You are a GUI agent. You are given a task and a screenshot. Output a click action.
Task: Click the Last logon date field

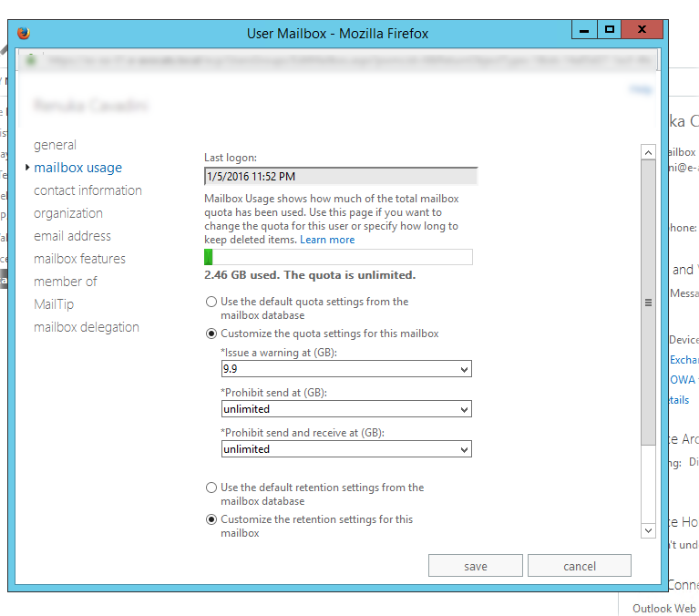(341, 177)
